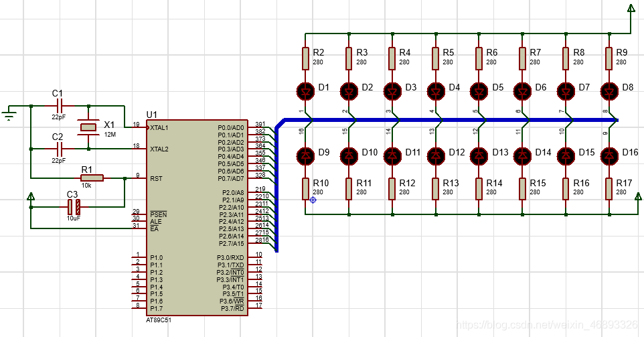Click the XTAL1 pin 19
Screen dimensions: 644x337
(140, 127)
